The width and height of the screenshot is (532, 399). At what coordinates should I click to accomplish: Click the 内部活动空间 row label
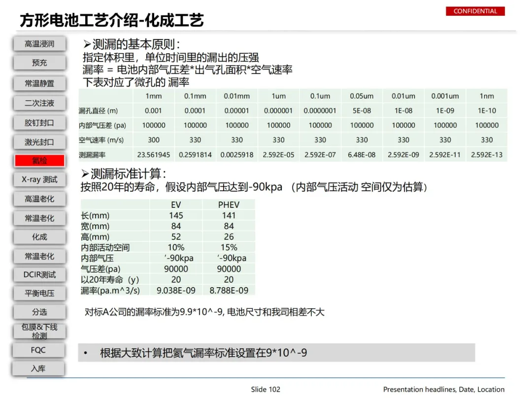coord(105,247)
